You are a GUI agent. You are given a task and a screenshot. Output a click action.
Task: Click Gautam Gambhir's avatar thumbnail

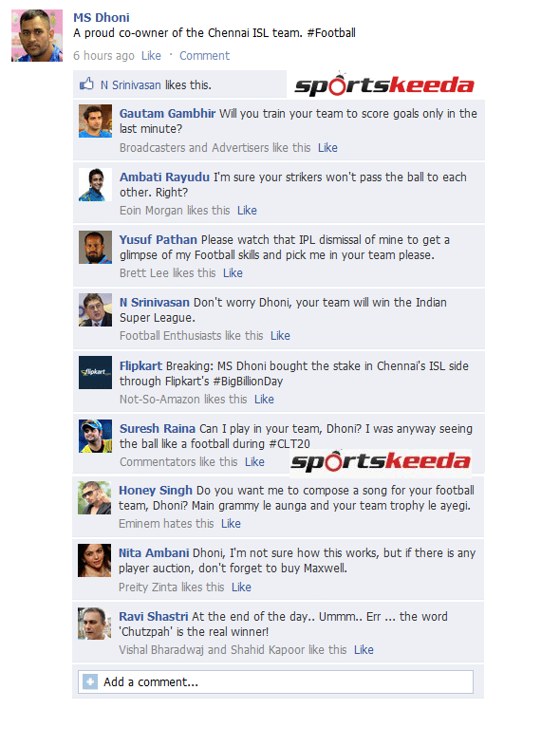pyautogui.click(x=95, y=121)
